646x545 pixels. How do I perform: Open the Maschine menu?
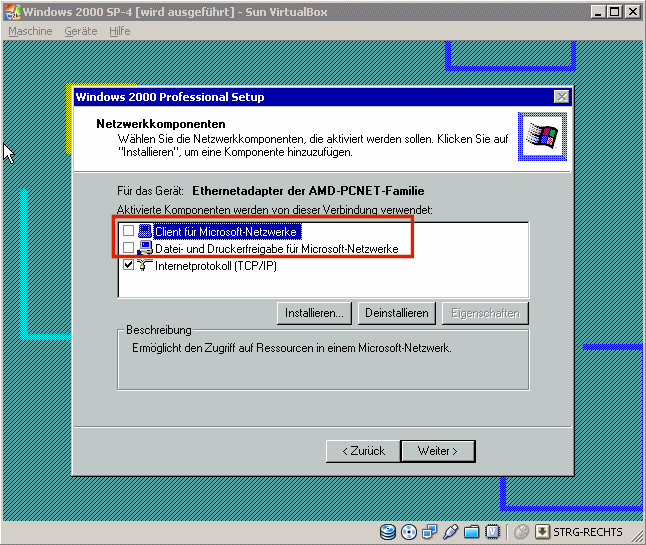(31, 31)
